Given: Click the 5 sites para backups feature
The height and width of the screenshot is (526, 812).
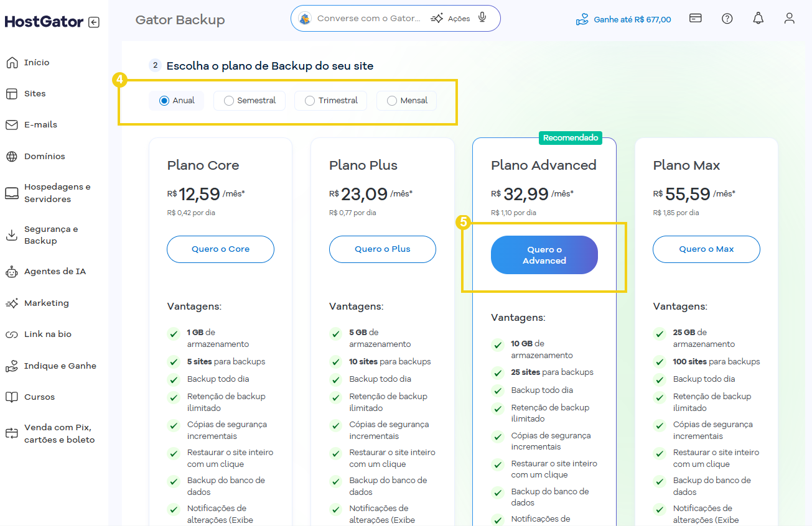Looking at the screenshot, I should click(226, 361).
